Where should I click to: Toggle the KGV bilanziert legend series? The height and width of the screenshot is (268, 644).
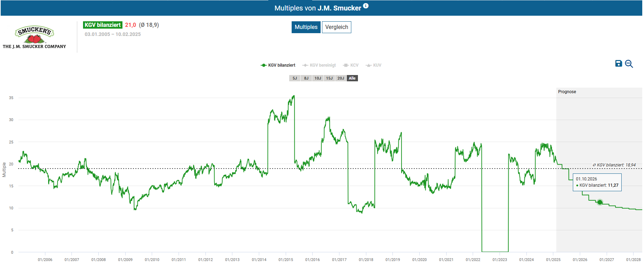pos(278,65)
